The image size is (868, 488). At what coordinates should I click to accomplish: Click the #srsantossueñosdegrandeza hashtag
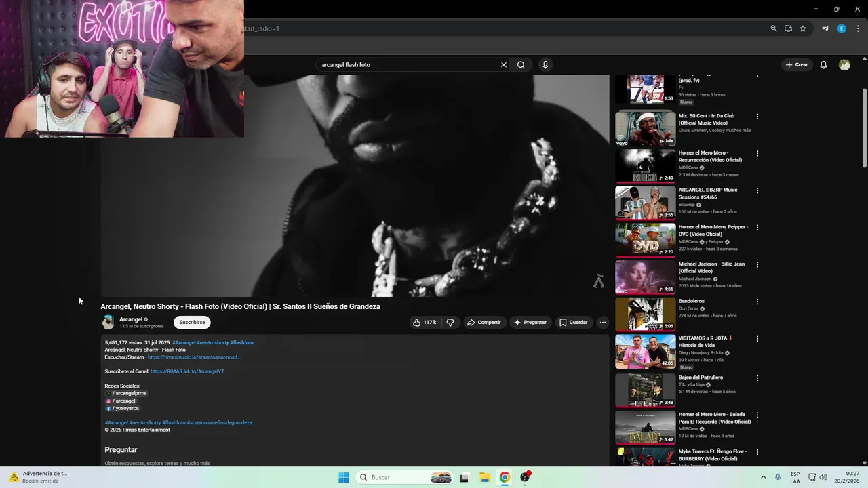click(220, 422)
